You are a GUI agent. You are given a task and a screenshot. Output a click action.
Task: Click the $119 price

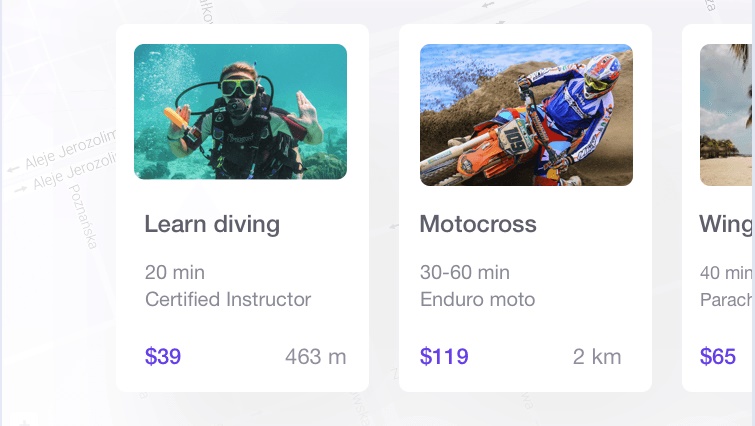point(444,357)
